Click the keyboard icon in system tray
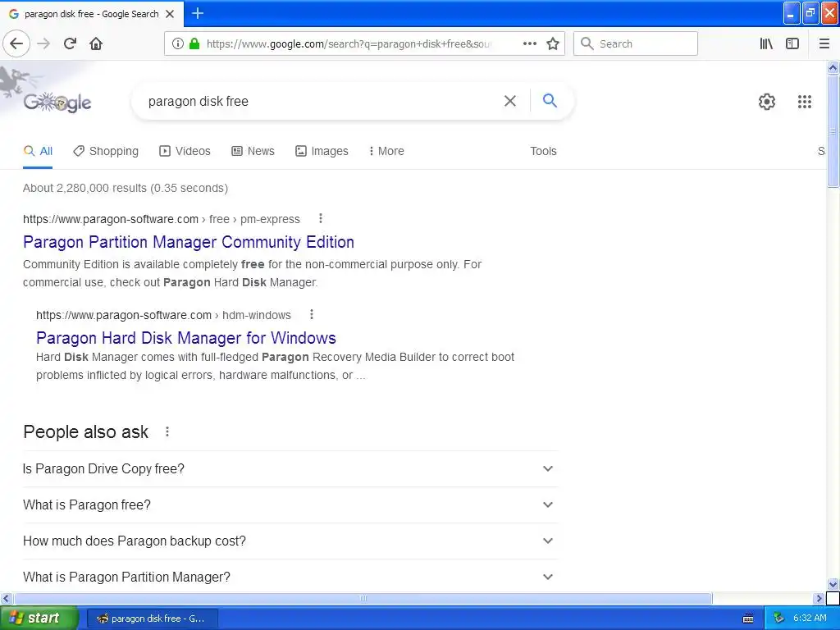The height and width of the screenshot is (630, 840). (x=748, y=619)
